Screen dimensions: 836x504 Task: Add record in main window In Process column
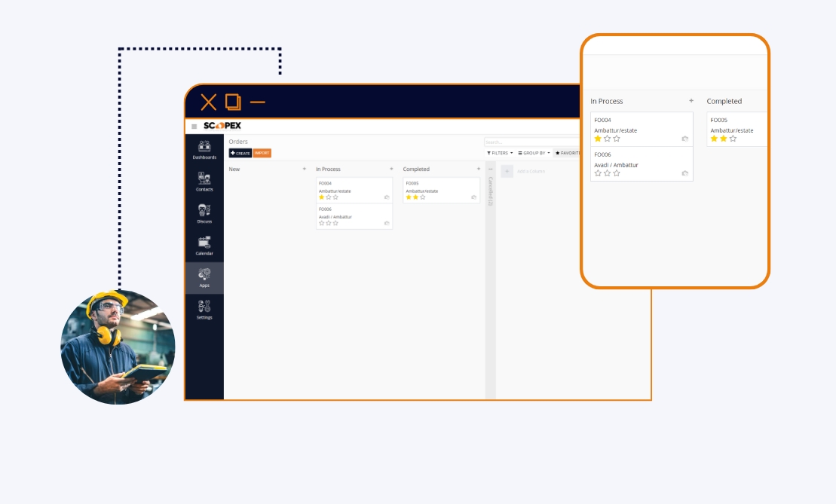[391, 169]
